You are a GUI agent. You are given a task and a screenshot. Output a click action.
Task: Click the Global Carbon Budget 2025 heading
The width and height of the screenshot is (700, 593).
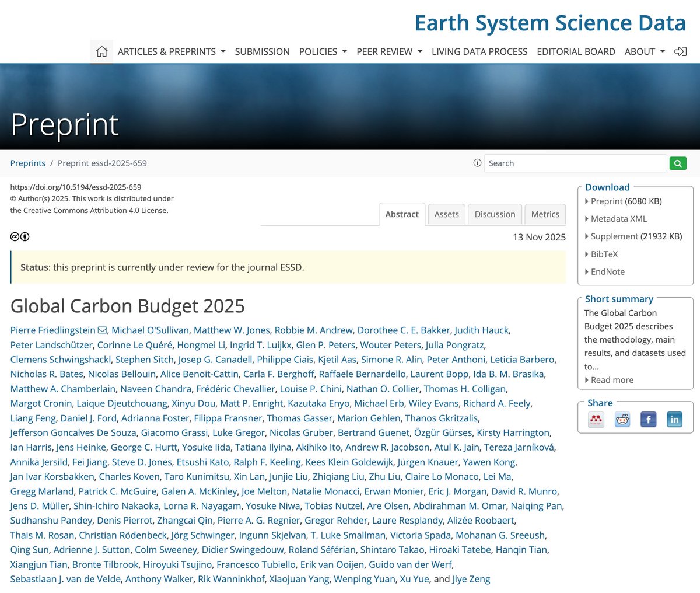click(128, 306)
